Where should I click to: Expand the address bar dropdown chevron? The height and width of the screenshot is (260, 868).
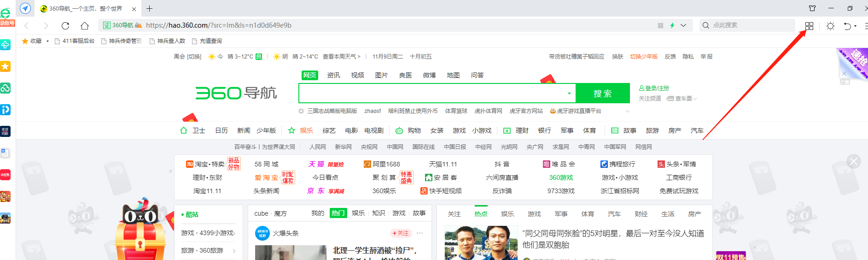pos(683,25)
